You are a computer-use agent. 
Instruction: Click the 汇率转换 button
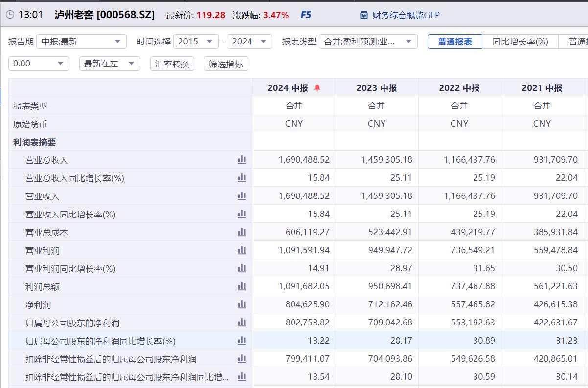coord(172,64)
